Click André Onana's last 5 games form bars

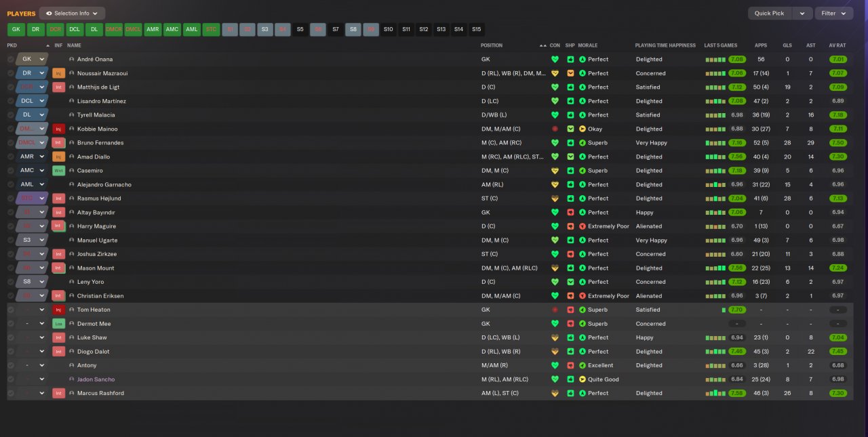point(715,59)
